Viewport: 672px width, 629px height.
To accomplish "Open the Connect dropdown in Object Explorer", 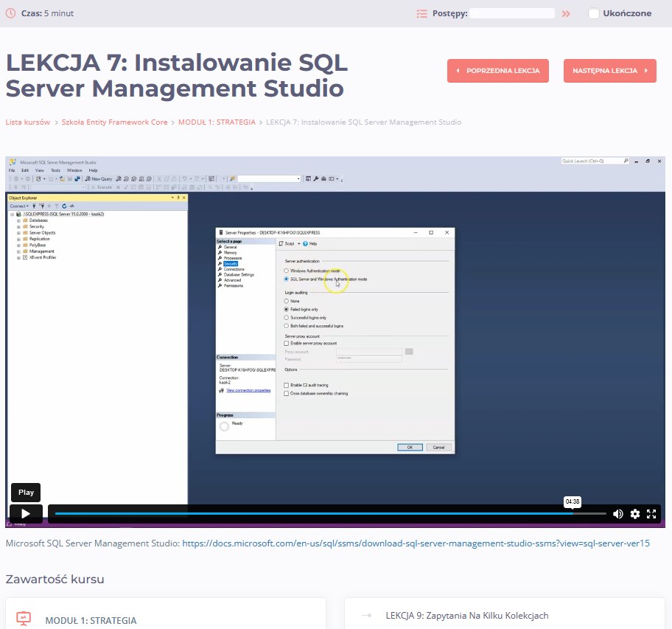I will [x=19, y=206].
